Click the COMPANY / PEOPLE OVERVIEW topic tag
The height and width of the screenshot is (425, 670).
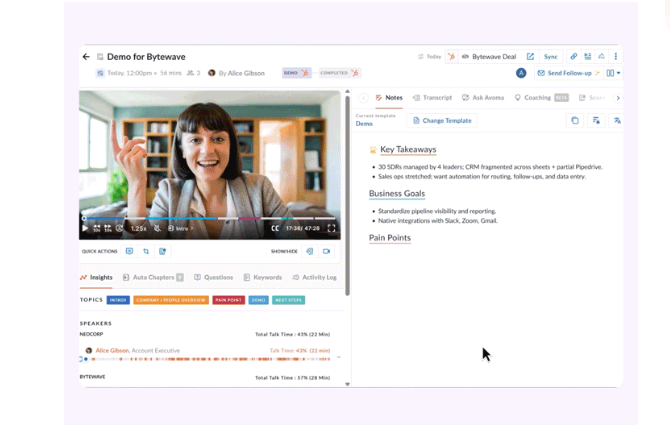(x=171, y=300)
